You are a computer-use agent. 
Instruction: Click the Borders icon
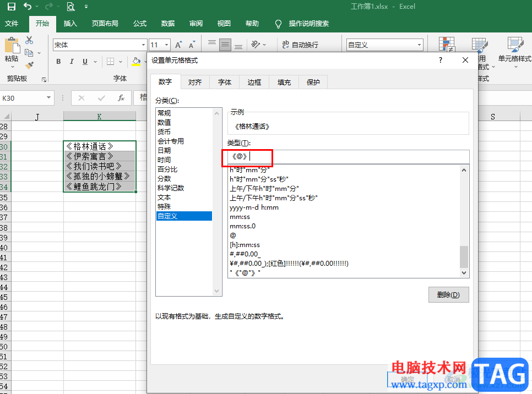pyautogui.click(x=110, y=62)
